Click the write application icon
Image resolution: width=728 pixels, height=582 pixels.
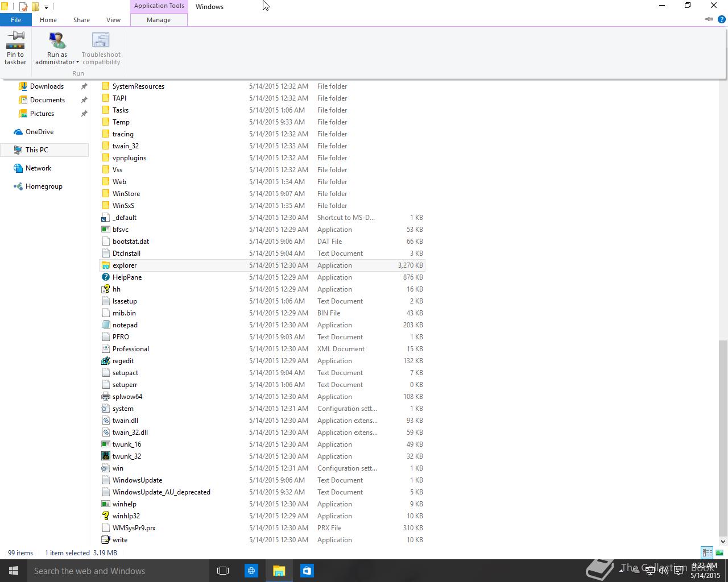(x=105, y=540)
